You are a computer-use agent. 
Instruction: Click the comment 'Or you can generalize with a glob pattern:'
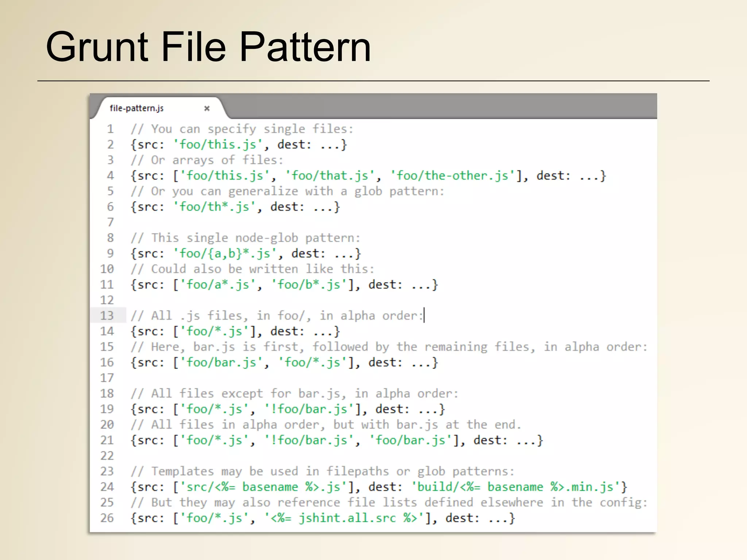pyautogui.click(x=287, y=191)
